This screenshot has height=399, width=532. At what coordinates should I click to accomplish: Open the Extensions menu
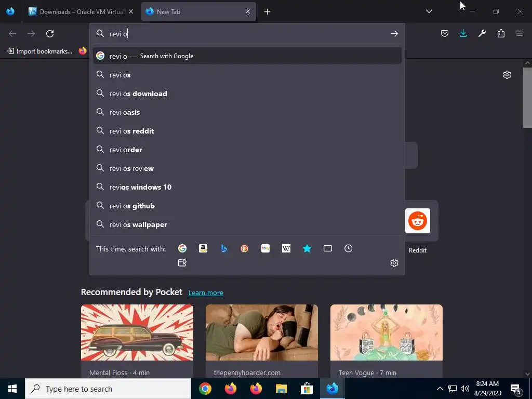click(x=501, y=33)
